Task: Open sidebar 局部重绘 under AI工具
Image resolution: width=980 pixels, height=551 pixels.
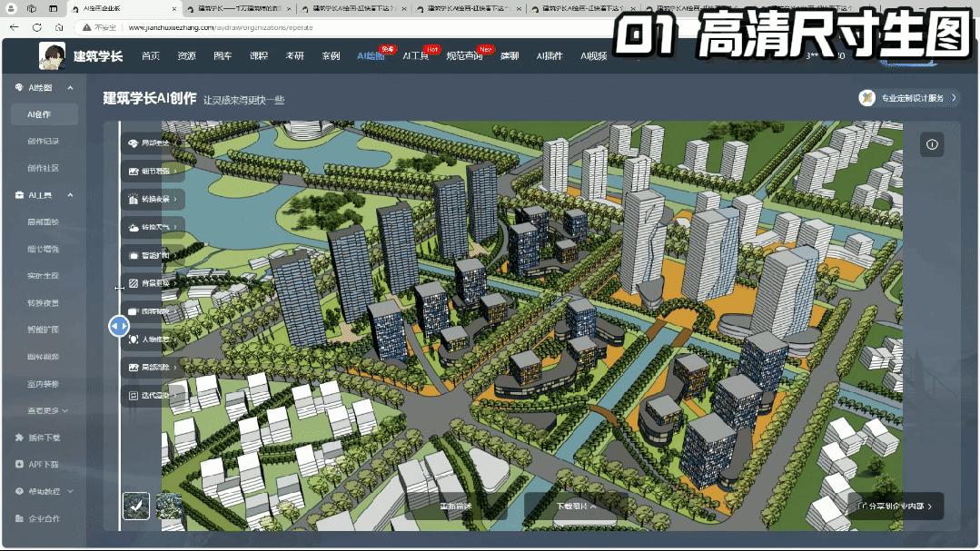Action: point(43,222)
